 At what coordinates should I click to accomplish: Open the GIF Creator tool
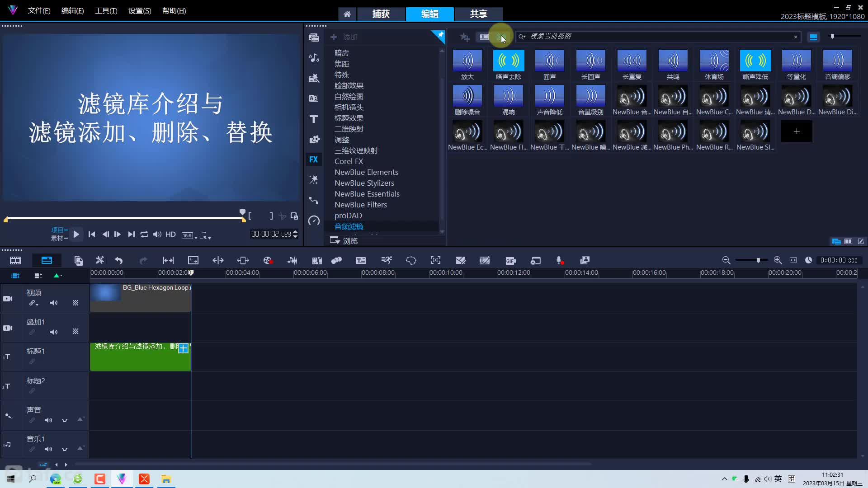tap(510, 261)
